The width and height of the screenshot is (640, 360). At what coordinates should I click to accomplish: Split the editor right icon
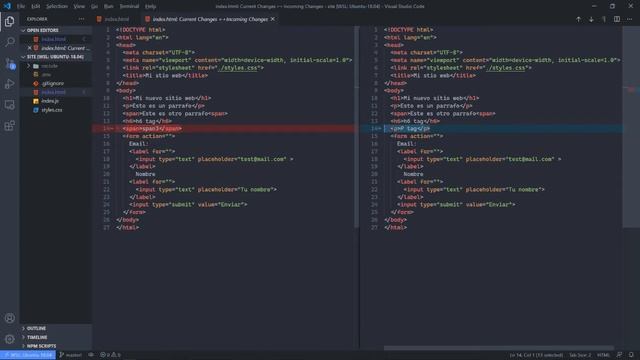click(617, 19)
